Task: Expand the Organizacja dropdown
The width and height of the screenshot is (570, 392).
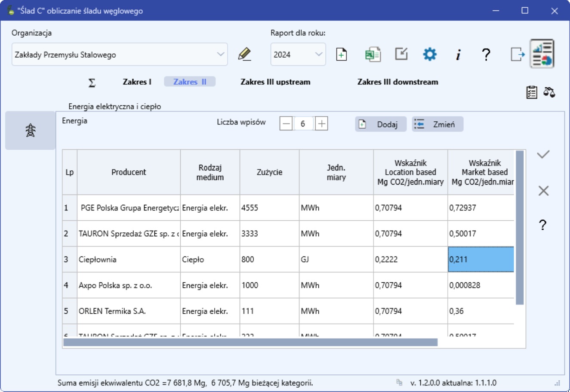Action: (220, 55)
